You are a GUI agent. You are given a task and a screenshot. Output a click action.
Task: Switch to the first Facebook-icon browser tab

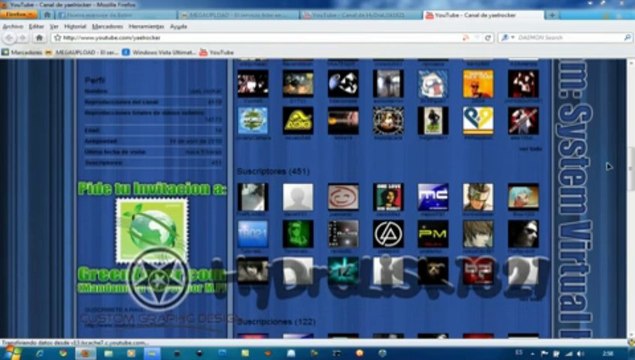point(117,15)
